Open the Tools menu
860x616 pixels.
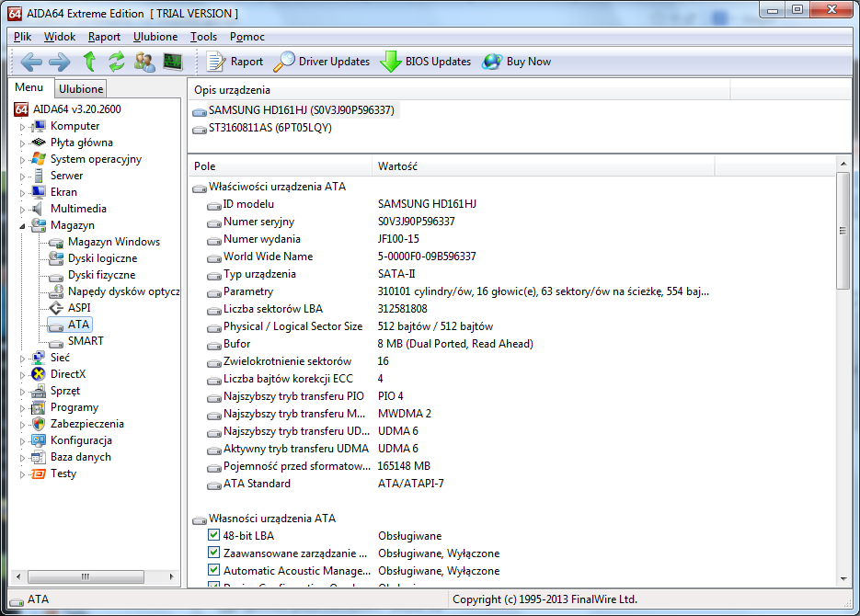click(x=203, y=37)
